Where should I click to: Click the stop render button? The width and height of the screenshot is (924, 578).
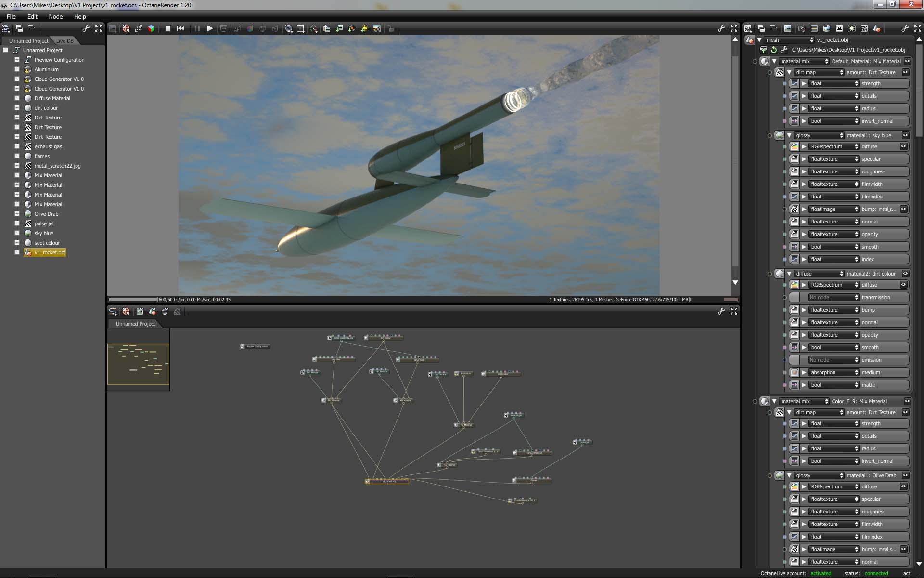pyautogui.click(x=167, y=28)
